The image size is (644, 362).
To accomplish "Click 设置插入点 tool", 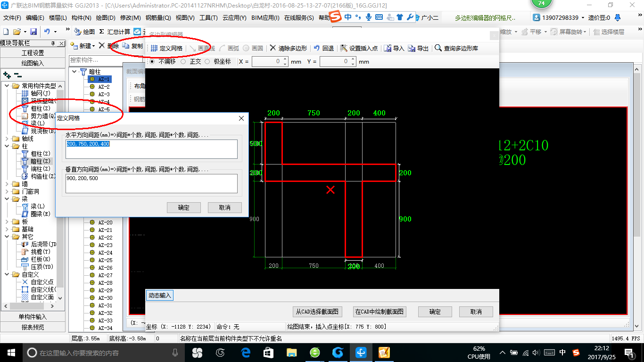I will [x=359, y=48].
